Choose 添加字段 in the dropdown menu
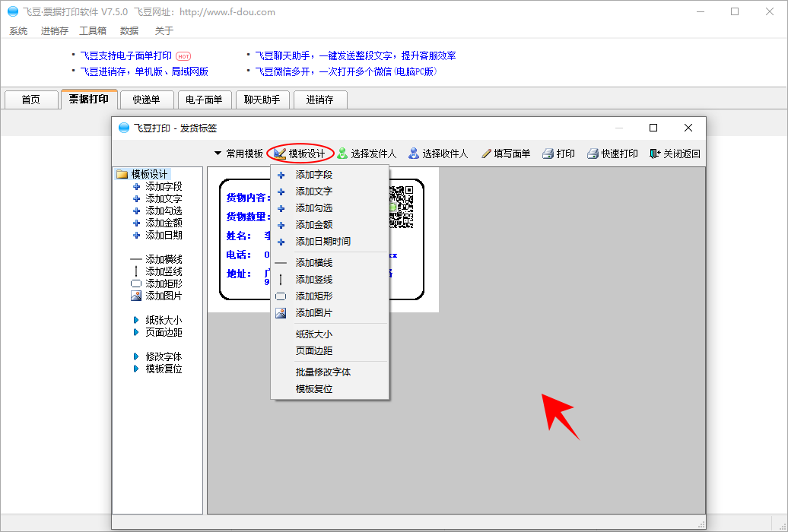 329,175
